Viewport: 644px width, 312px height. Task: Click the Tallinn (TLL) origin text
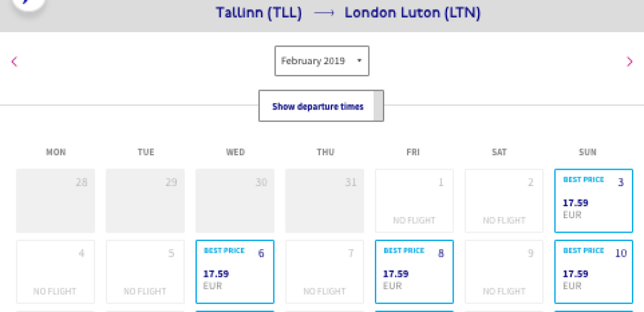click(258, 13)
